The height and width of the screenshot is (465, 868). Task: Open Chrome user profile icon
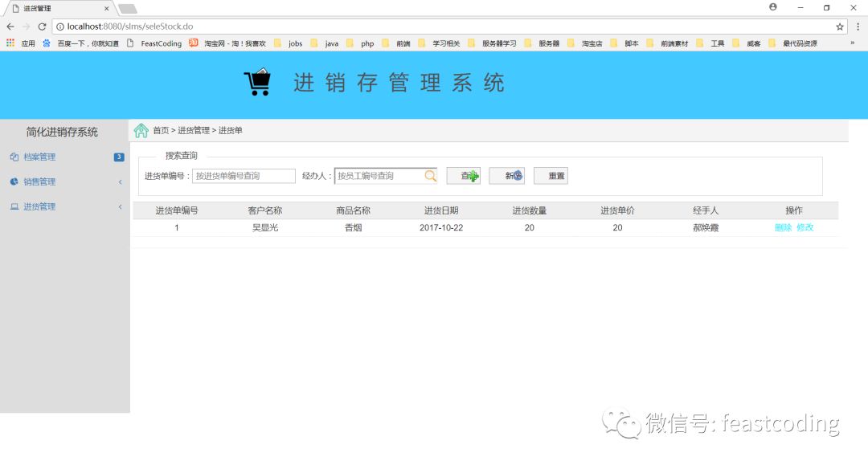[773, 7]
